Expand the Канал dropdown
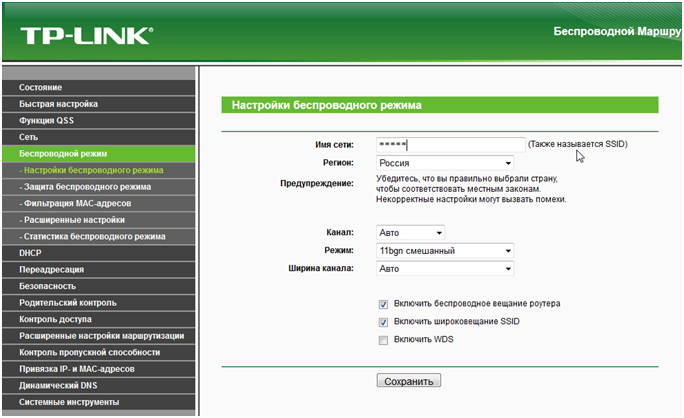 point(411,233)
